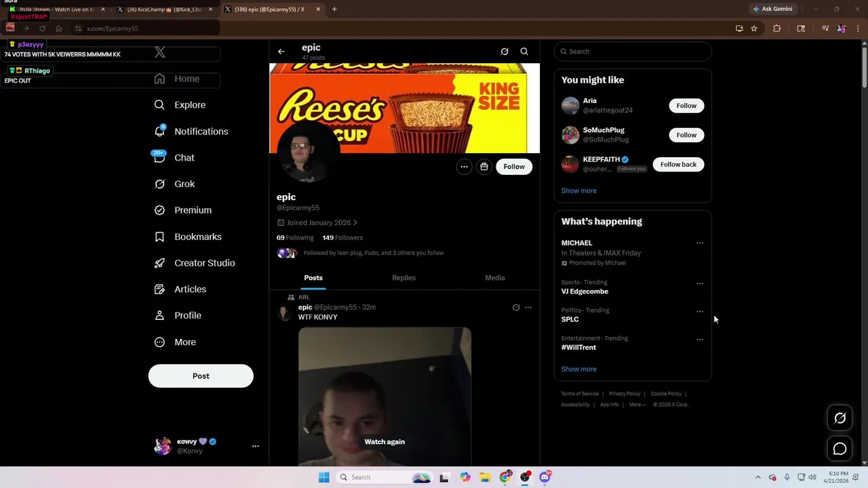Open options for #WillTrent trend
868x488 pixels.
pyautogui.click(x=700, y=340)
